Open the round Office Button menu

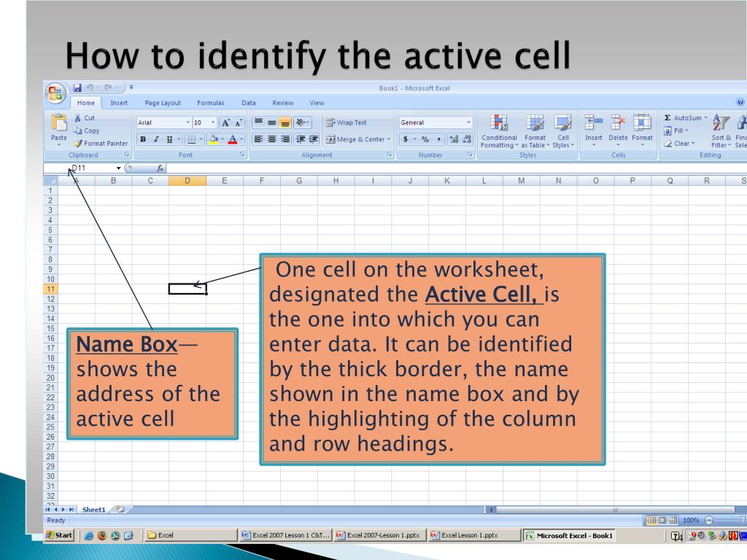click(x=55, y=93)
